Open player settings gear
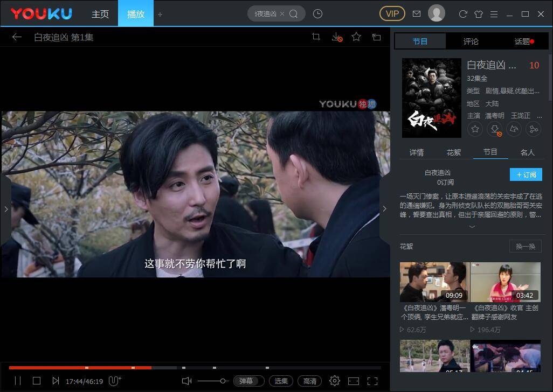This screenshot has width=553, height=392. (334, 381)
